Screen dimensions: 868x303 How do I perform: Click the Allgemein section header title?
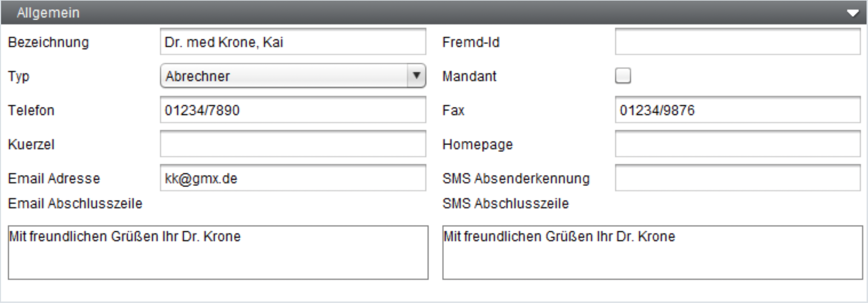pyautogui.click(x=48, y=13)
